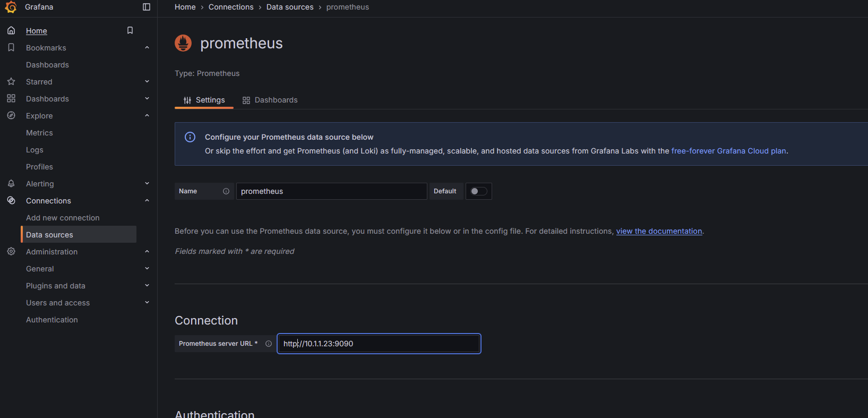Viewport: 868px width, 418px height.
Task: Toggle the sidebar dock menu icon
Action: tap(147, 7)
